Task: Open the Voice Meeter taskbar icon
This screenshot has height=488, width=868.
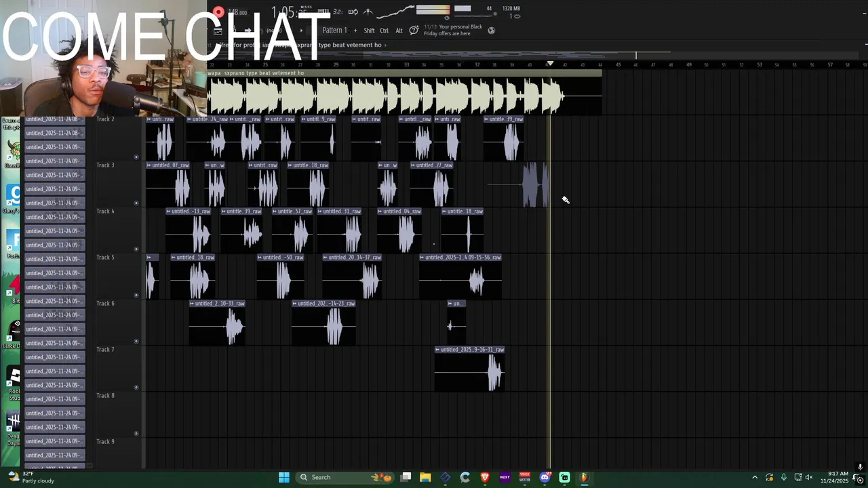Action: [x=524, y=477]
